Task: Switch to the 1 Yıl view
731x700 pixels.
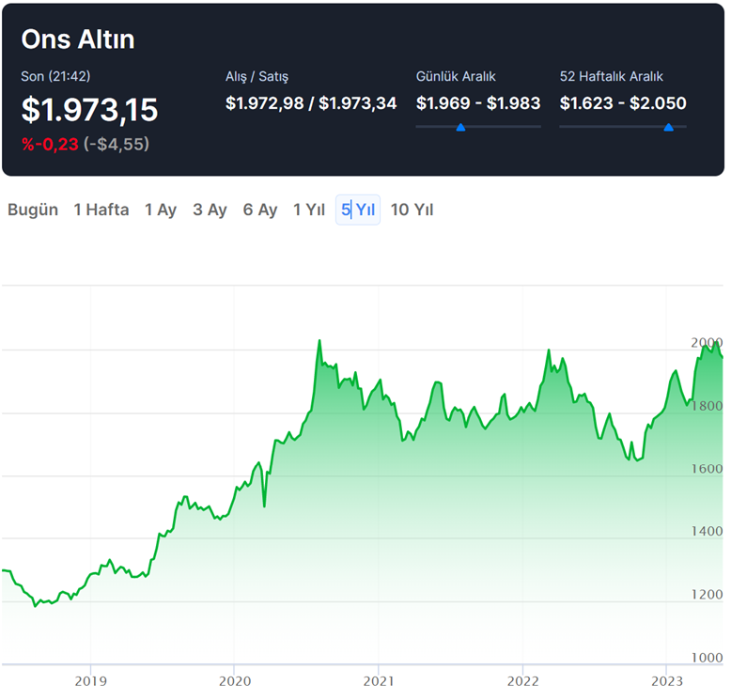Action: (x=309, y=210)
